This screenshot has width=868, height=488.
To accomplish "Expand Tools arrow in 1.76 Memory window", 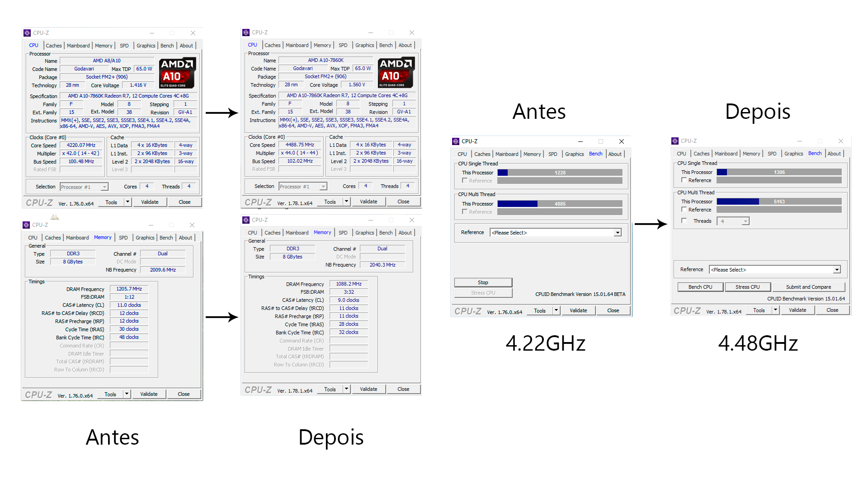I will (127, 394).
